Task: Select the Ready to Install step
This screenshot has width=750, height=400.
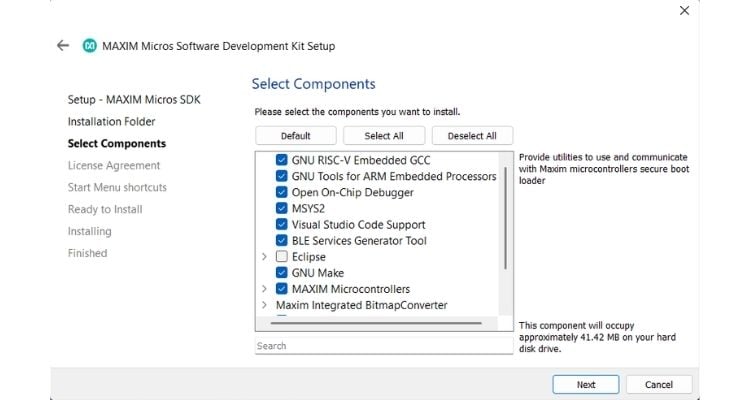Action: pos(105,209)
